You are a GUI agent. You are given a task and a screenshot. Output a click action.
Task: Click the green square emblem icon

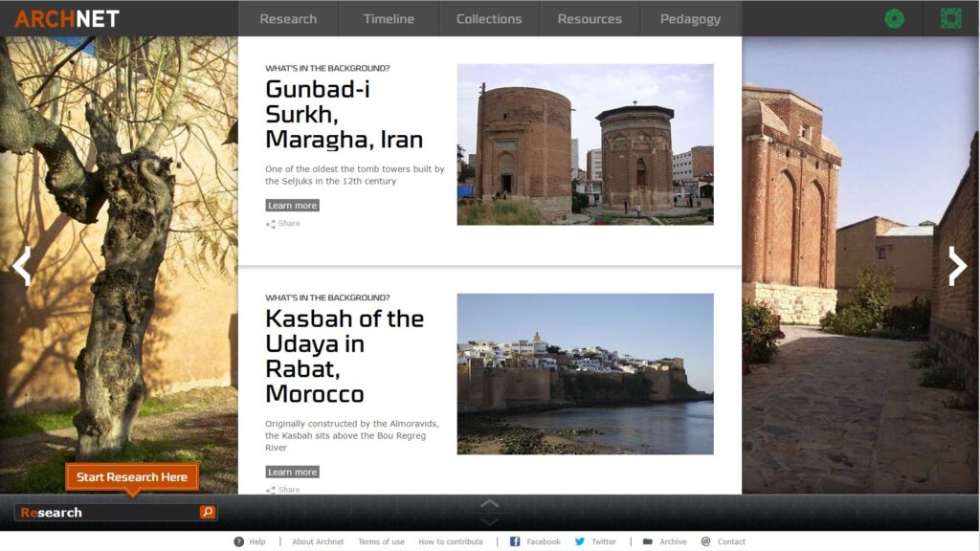tap(950, 18)
